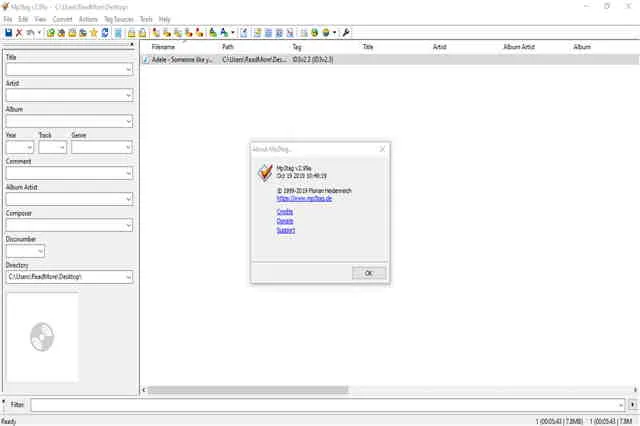Click the cover art placeholder thumbnail
The image size is (640, 426).
point(42,337)
